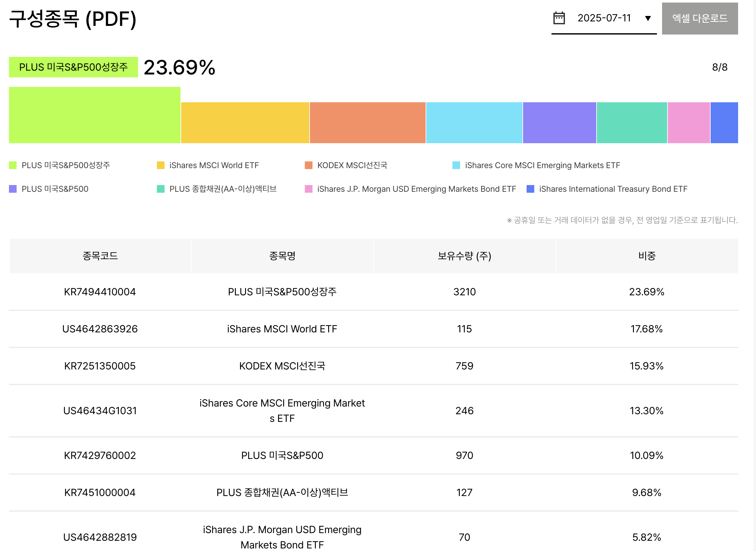Select the dark blue Treasury Bond bar segment

[724, 123]
